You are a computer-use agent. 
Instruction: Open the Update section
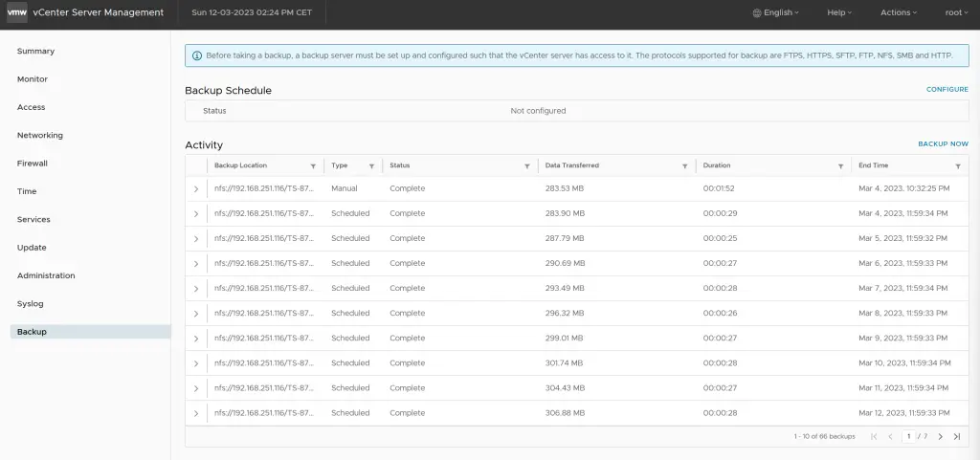(x=32, y=248)
